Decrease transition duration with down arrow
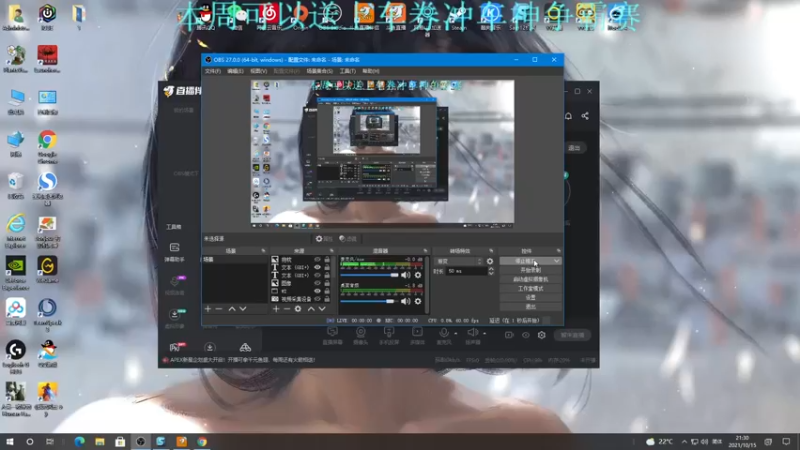 coord(491,273)
